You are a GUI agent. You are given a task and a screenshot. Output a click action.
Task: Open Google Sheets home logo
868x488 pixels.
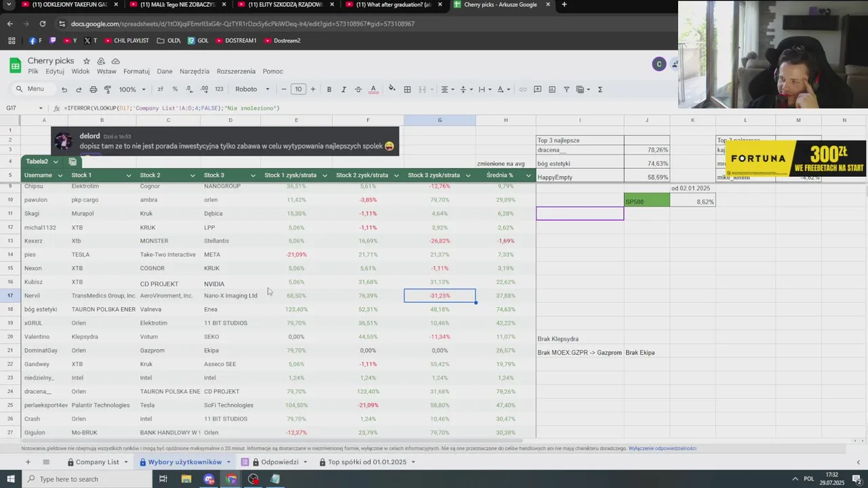tap(15, 65)
